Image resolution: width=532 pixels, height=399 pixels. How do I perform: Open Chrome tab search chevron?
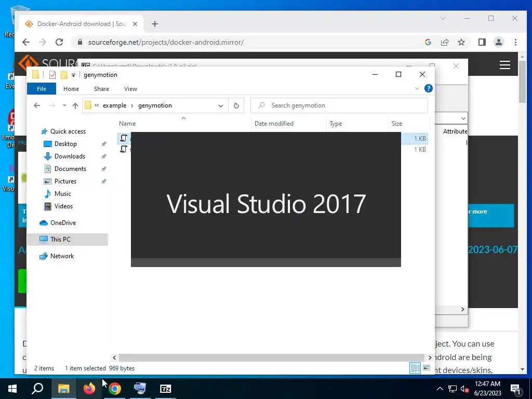443,18
